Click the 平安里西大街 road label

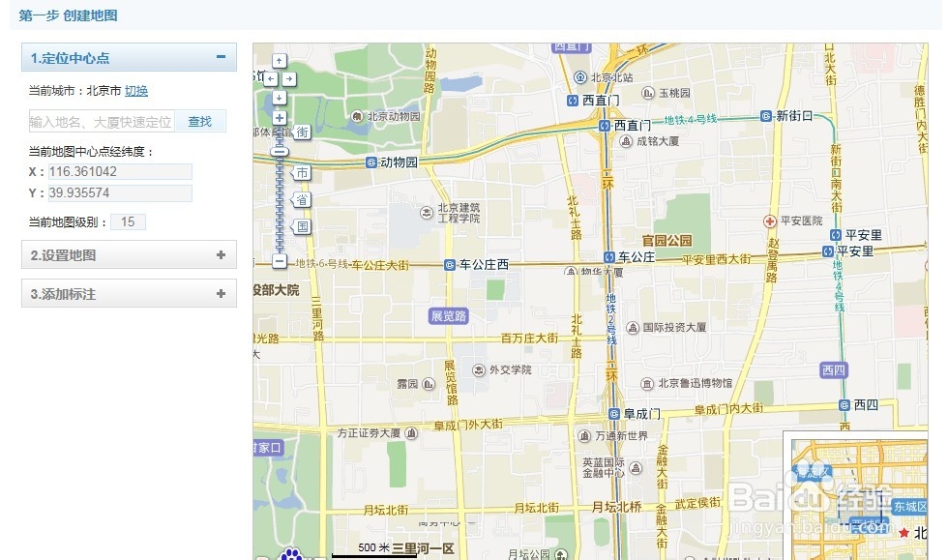pos(717,259)
